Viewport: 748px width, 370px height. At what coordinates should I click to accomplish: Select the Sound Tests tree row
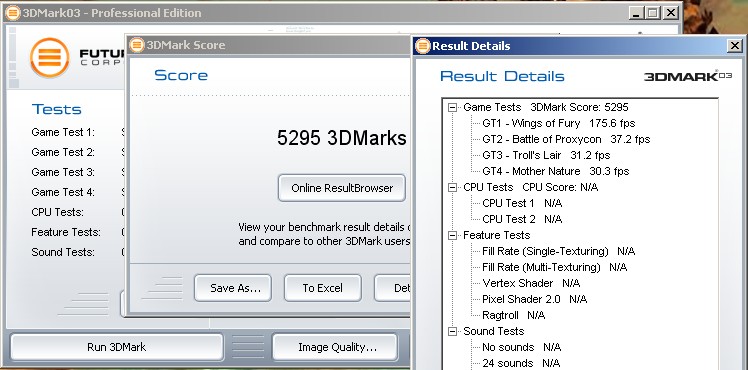[493, 331]
